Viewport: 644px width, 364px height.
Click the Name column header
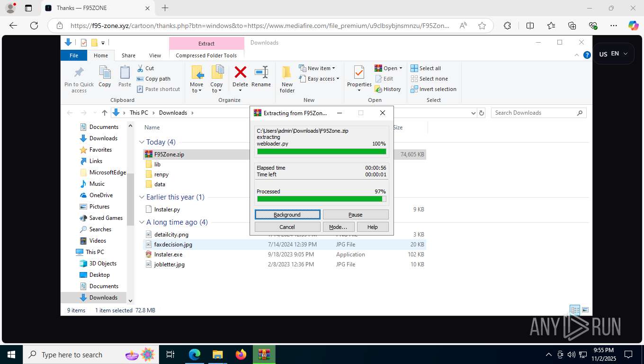152,127
